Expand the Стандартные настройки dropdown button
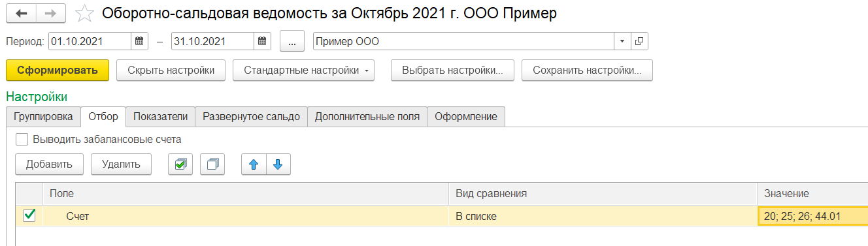868x246 pixels. [303, 70]
